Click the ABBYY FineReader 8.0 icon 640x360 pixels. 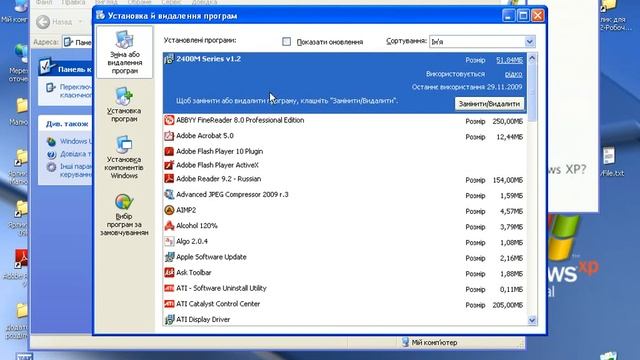point(169,120)
